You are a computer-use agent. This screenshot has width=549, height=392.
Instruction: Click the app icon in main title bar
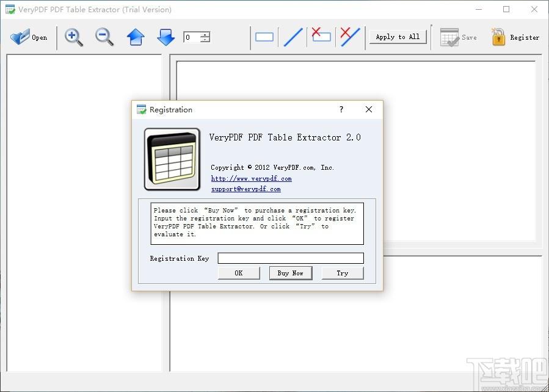pos(10,9)
